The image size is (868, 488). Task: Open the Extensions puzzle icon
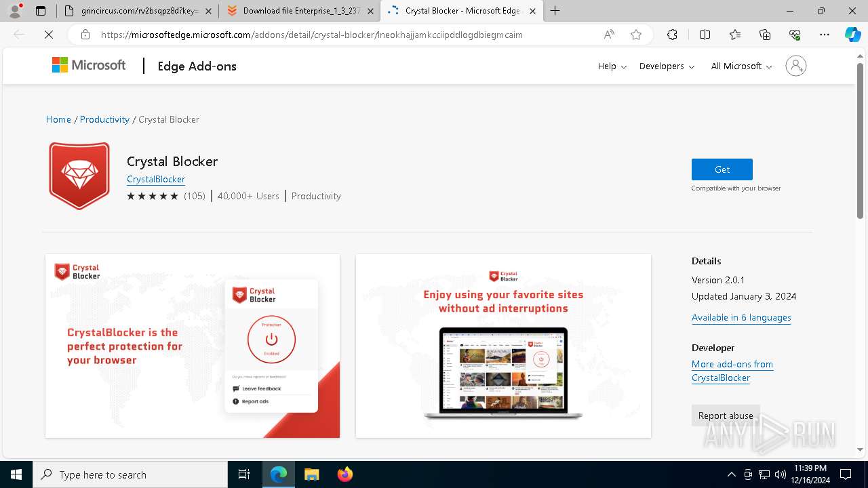pos(672,35)
